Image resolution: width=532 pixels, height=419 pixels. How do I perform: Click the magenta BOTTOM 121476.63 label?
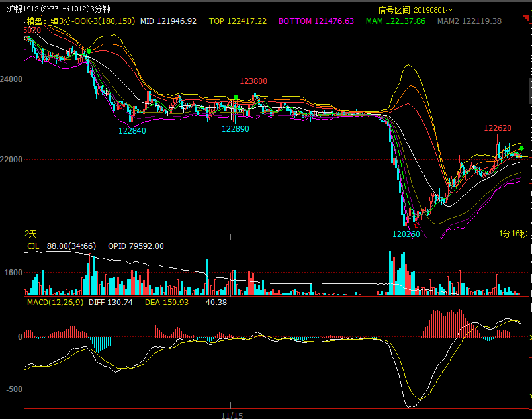316,21
